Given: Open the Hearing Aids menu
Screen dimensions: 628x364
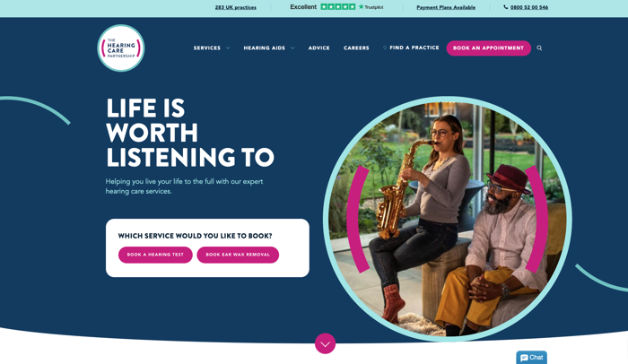Looking at the screenshot, I should point(265,48).
